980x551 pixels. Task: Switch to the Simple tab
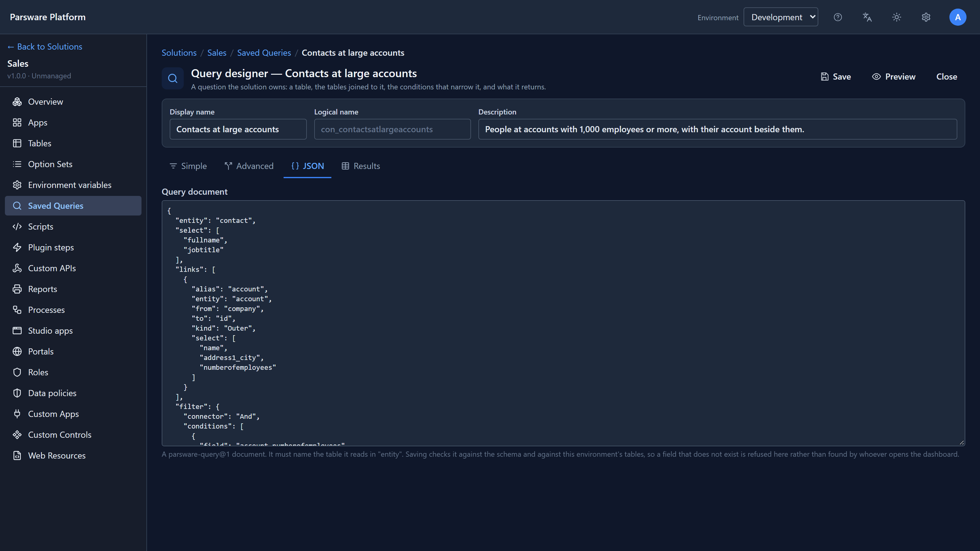(x=188, y=166)
